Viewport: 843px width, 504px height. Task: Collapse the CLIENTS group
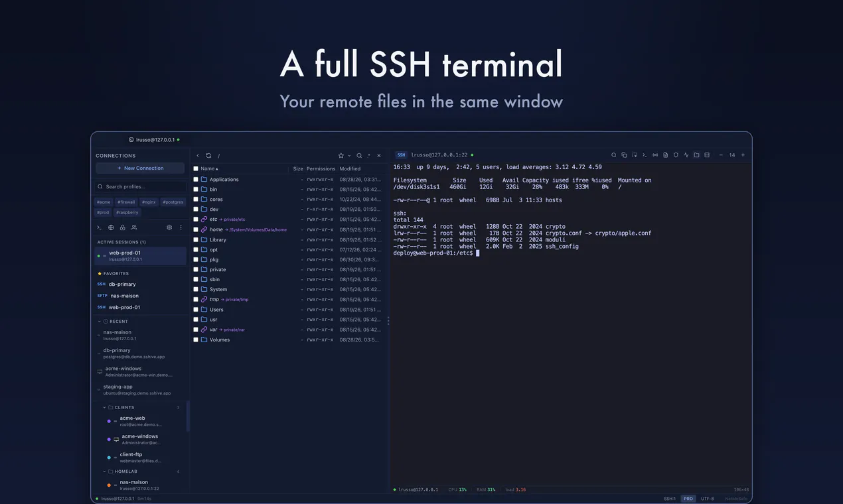point(104,408)
